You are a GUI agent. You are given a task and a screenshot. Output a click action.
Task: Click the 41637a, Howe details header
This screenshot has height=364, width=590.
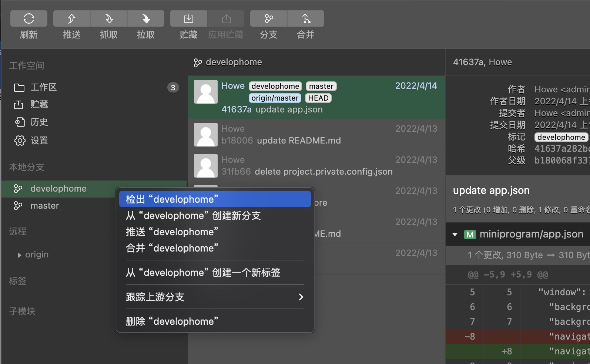pos(483,62)
